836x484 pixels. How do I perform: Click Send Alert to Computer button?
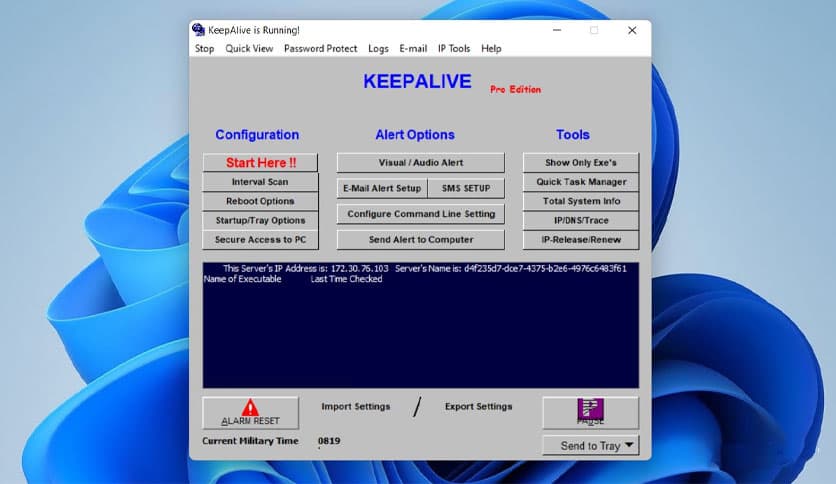pyautogui.click(x=421, y=239)
